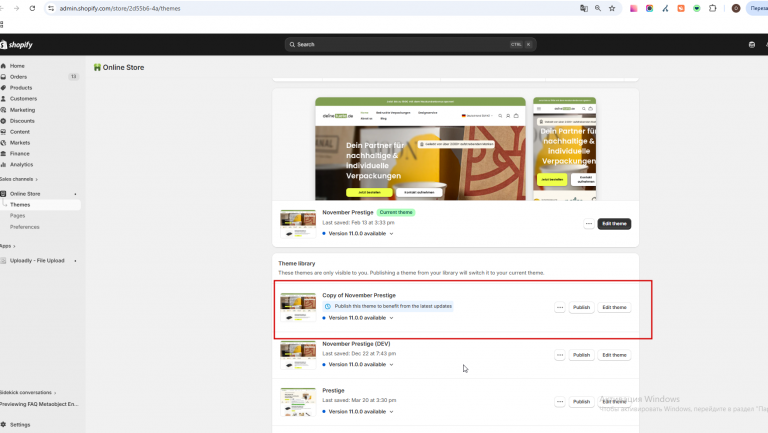Screen dimensions: 768x433
Task: Click the Markets globe icon
Action: point(3,143)
